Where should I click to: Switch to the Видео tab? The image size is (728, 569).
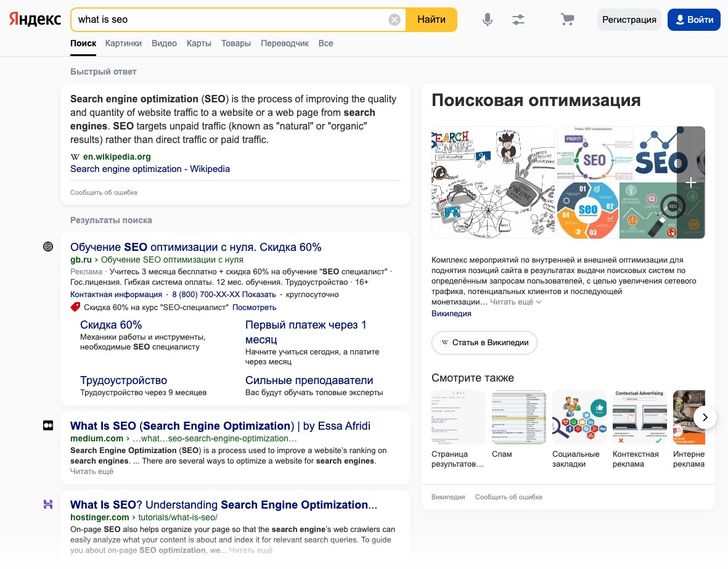pyautogui.click(x=164, y=43)
